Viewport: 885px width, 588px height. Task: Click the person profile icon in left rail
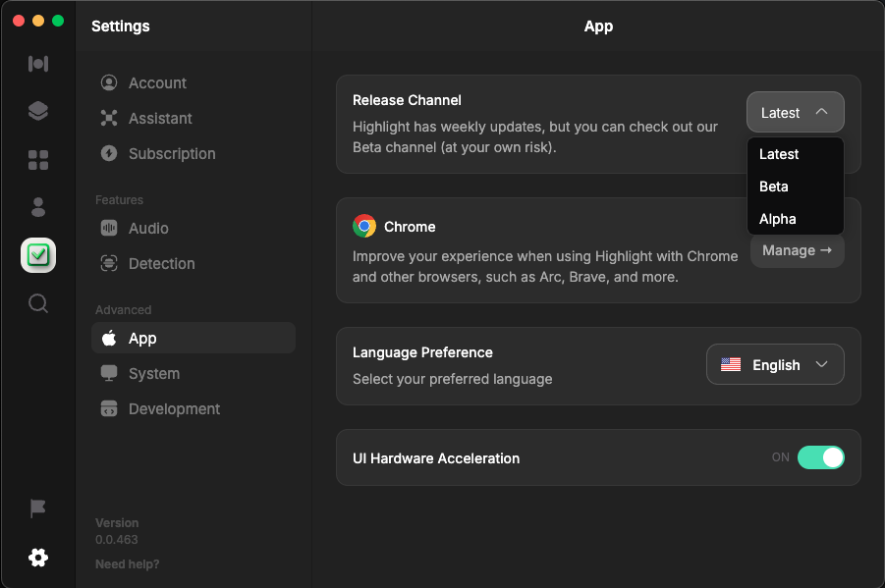(38, 207)
